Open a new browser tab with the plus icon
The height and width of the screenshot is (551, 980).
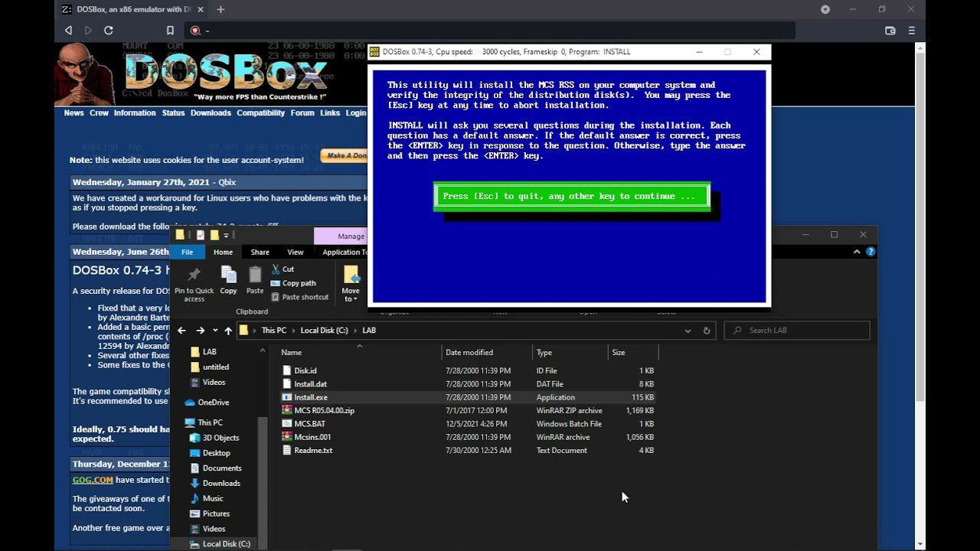point(220,9)
